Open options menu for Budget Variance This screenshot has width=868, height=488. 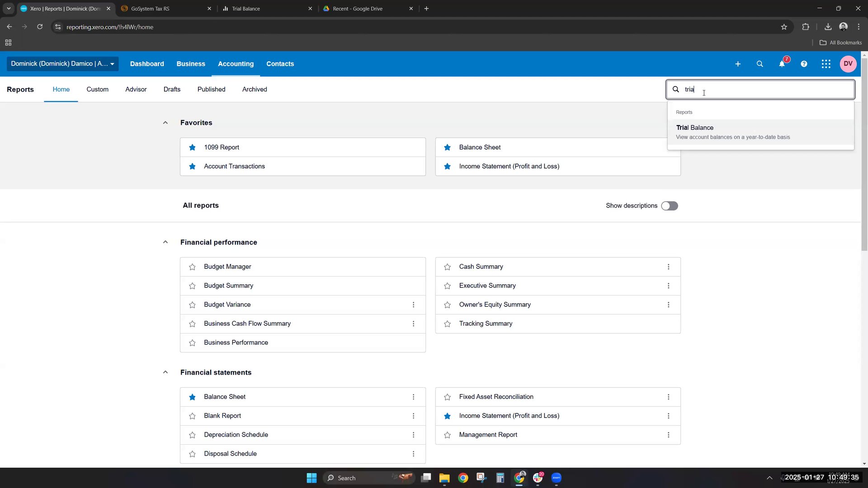[x=413, y=305]
